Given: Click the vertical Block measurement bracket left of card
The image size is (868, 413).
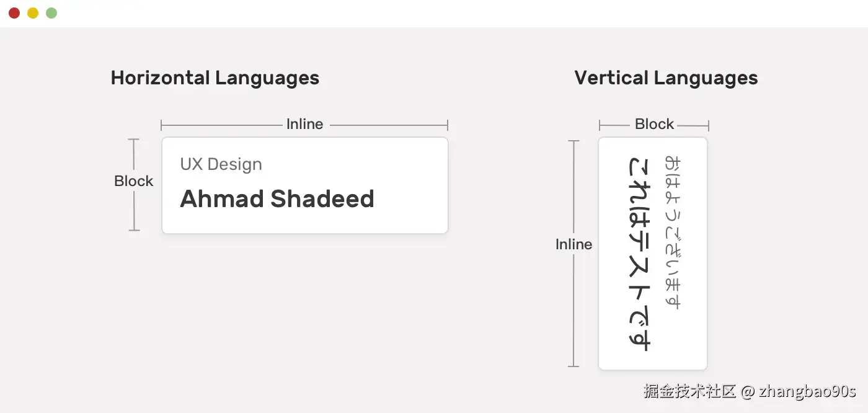Looking at the screenshot, I should pyautogui.click(x=134, y=211).
